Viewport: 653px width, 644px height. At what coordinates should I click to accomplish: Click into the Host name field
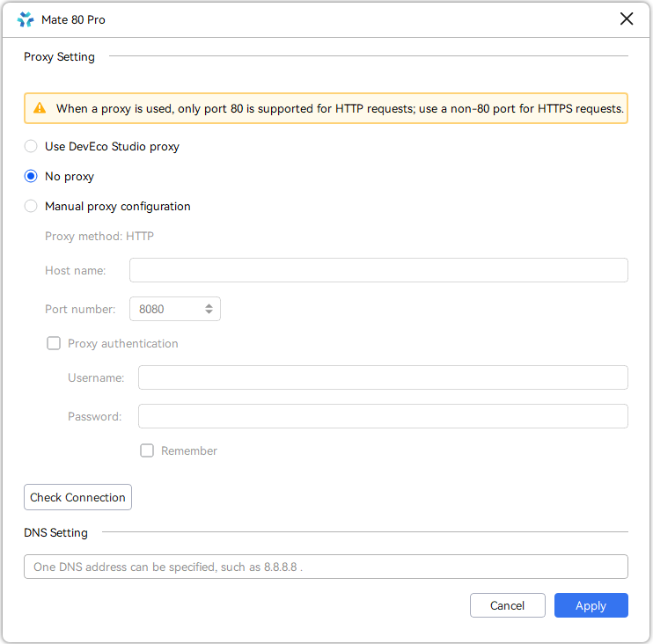[378, 270]
